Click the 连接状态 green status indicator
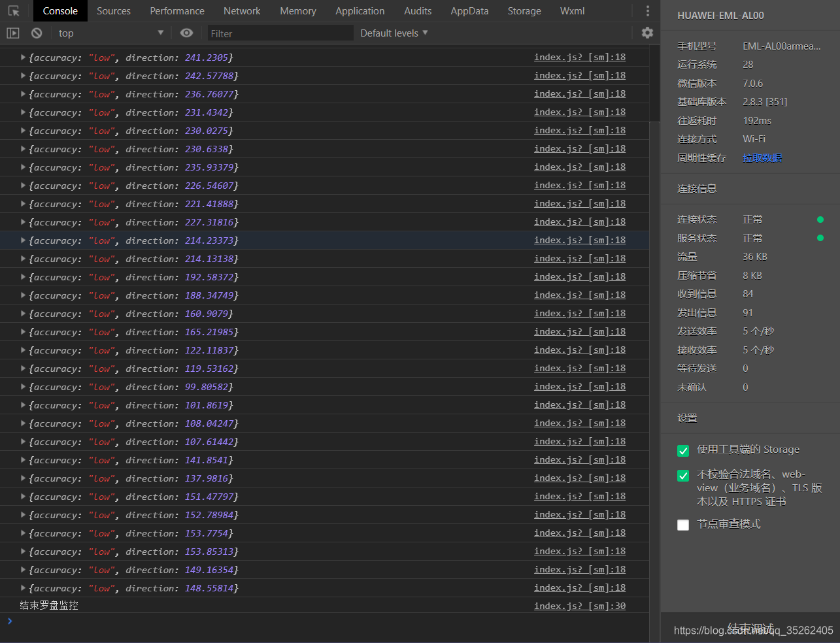Image resolution: width=840 pixels, height=643 pixels. click(820, 220)
